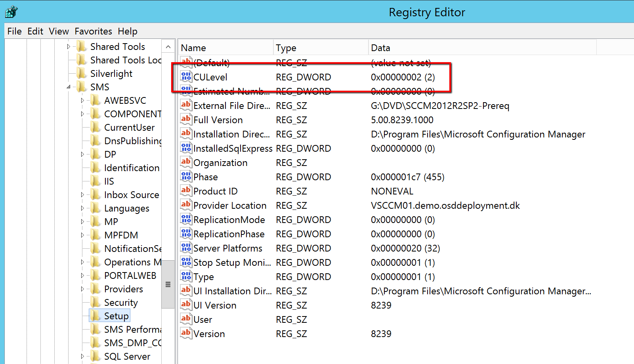The image size is (634, 364).
Task: Open the Favorites menu
Action: 93,31
